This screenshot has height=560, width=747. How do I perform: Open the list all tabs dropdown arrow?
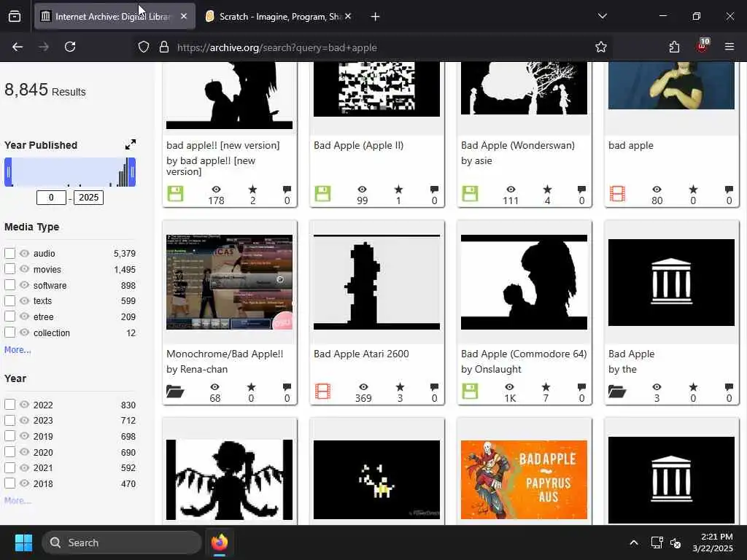(x=602, y=16)
